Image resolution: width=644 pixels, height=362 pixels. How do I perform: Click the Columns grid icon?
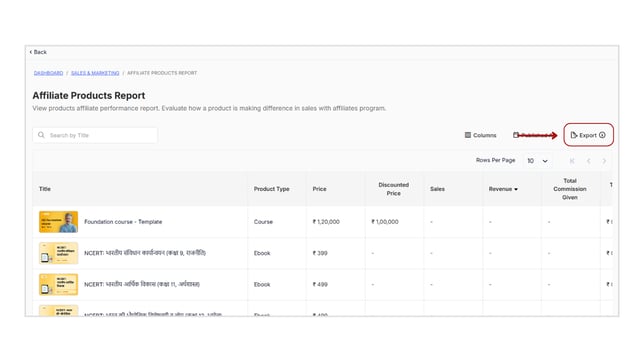coord(468,135)
